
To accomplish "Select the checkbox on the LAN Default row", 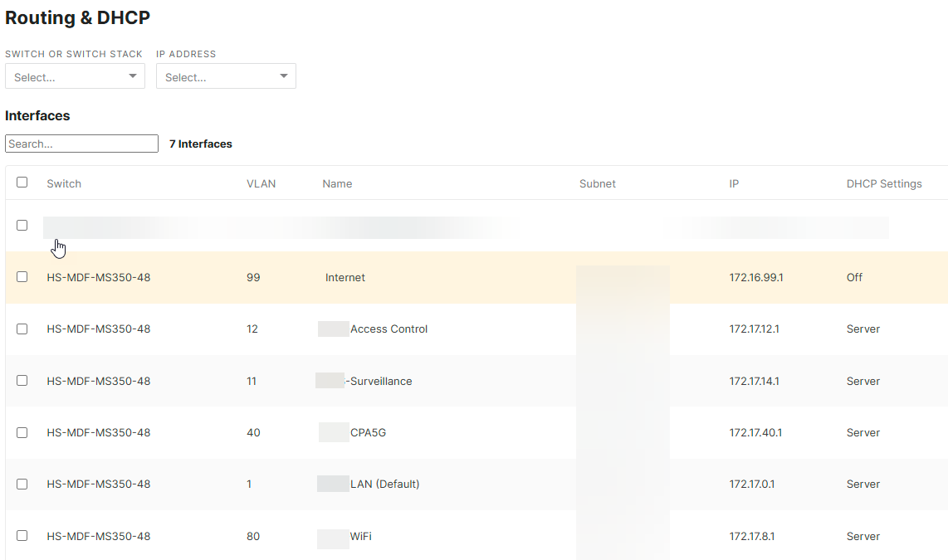I will point(22,484).
